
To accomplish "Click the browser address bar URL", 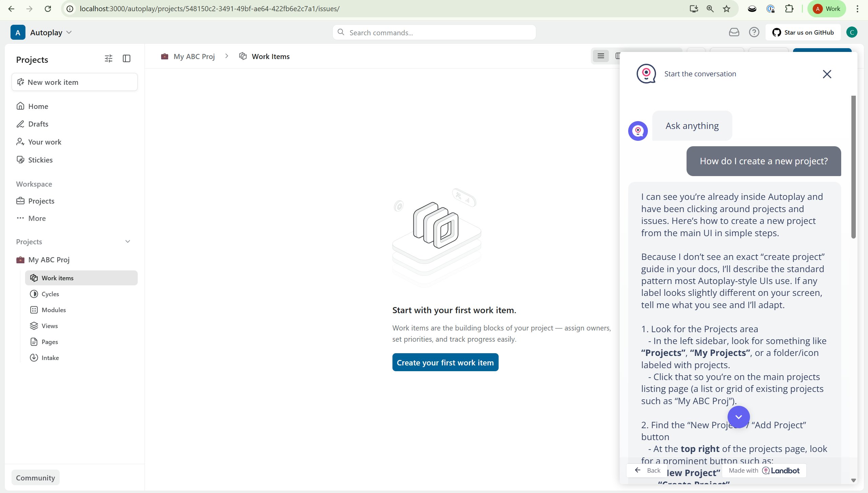I will 210,9.
